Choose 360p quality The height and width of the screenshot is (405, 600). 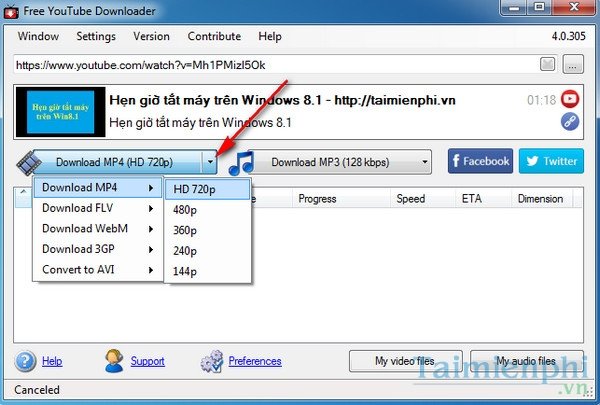(208, 230)
